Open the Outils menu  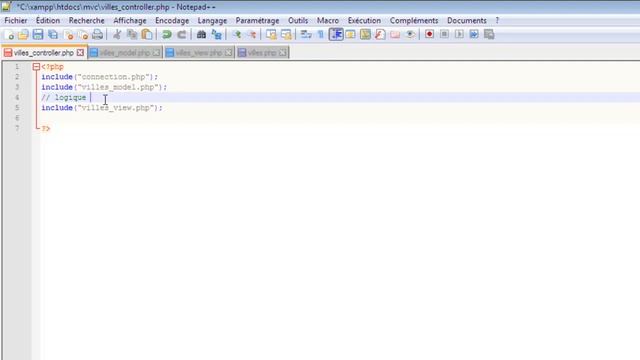click(x=298, y=20)
